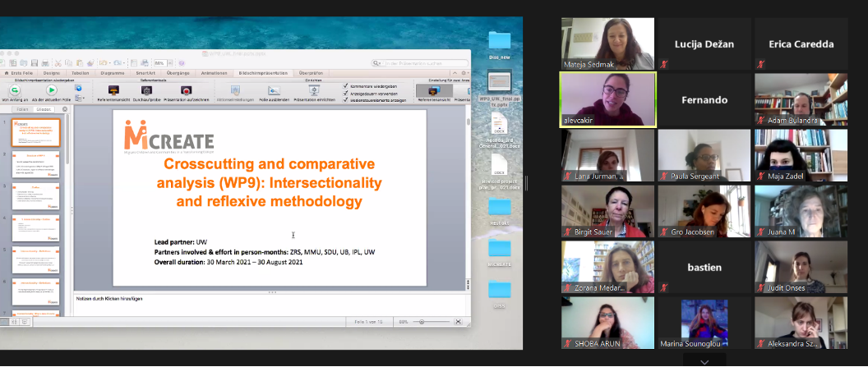Screen dimensions: 868x367
Task: Click the Copy icon in the toolbar
Action: pos(69,63)
